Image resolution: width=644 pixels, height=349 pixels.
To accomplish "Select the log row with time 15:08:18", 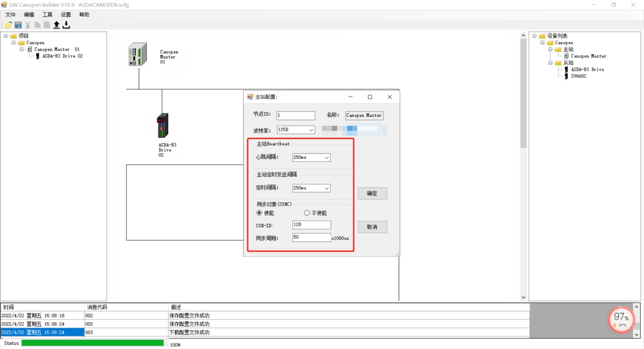I will pyautogui.click(x=265, y=316).
